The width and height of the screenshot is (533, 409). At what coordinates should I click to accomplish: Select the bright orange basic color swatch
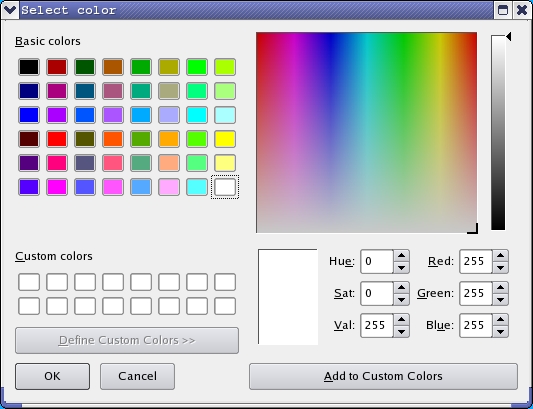[113, 139]
